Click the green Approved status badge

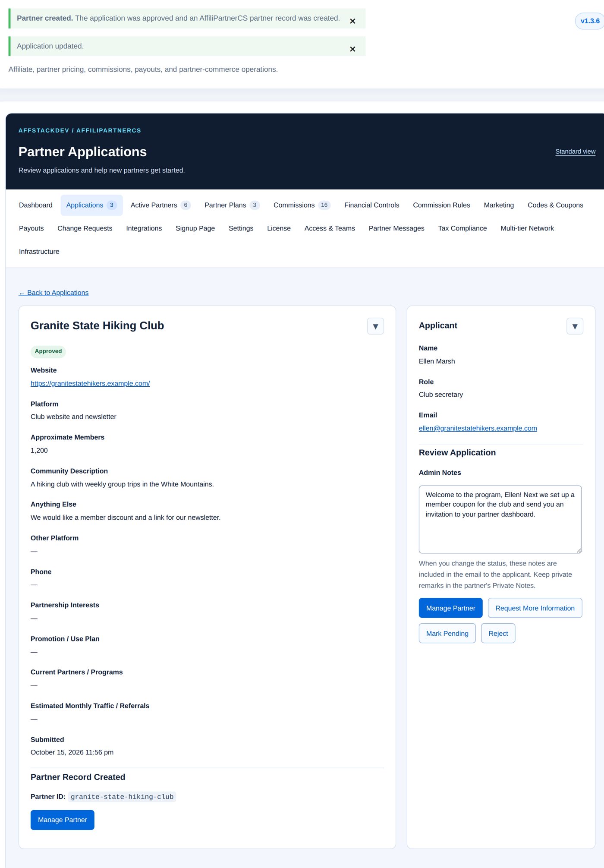[48, 351]
